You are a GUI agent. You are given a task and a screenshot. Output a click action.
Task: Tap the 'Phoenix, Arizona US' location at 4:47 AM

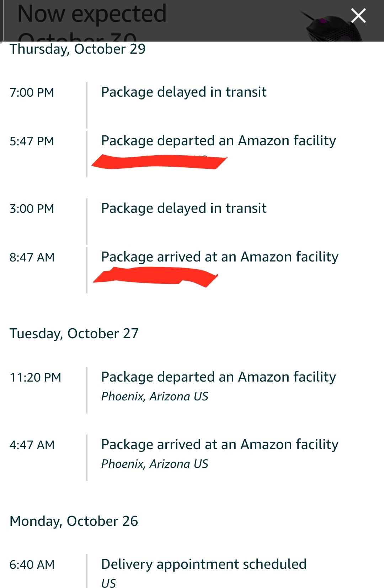coord(155,463)
